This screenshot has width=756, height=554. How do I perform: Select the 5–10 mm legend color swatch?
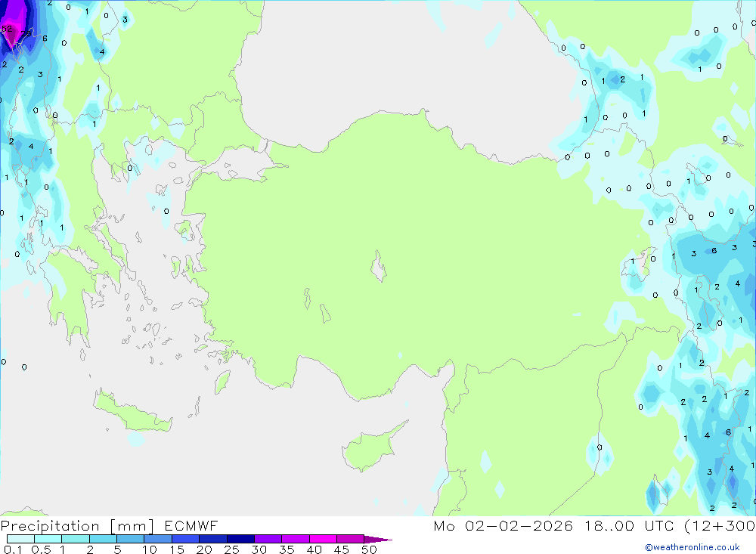click(130, 539)
